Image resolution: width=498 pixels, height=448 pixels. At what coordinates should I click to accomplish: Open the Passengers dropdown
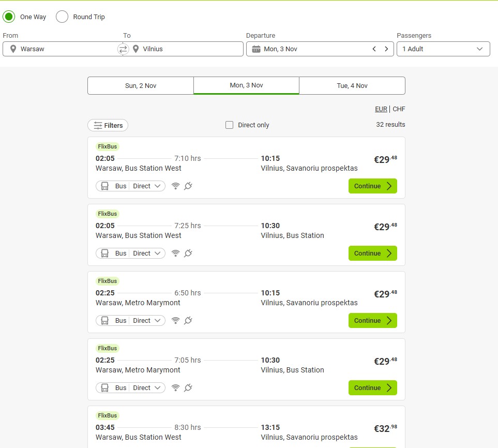443,49
